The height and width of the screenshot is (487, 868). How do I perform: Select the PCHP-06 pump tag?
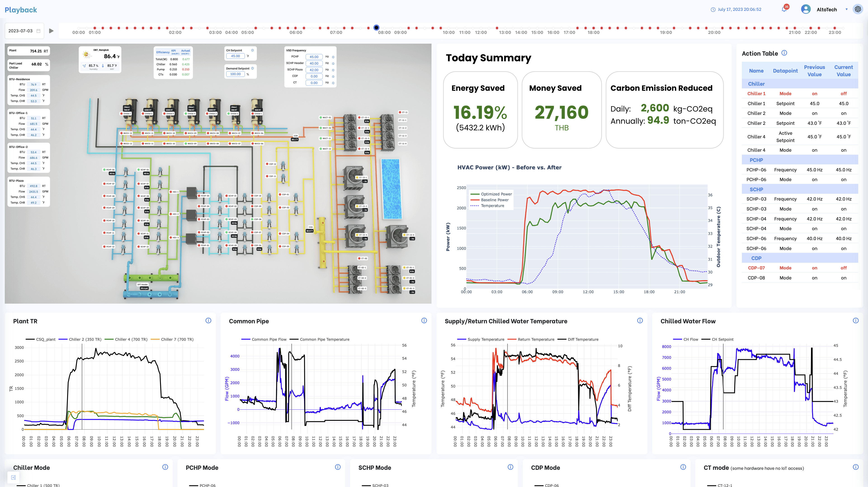tap(109, 170)
